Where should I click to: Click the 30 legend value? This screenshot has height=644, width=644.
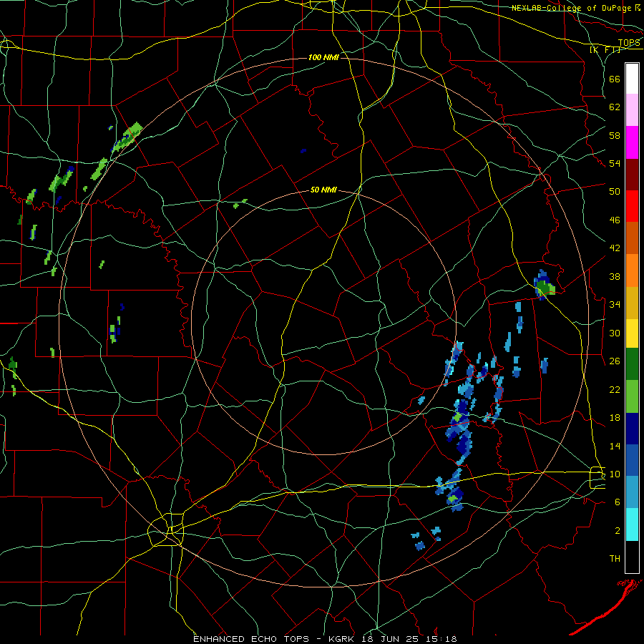(x=615, y=333)
